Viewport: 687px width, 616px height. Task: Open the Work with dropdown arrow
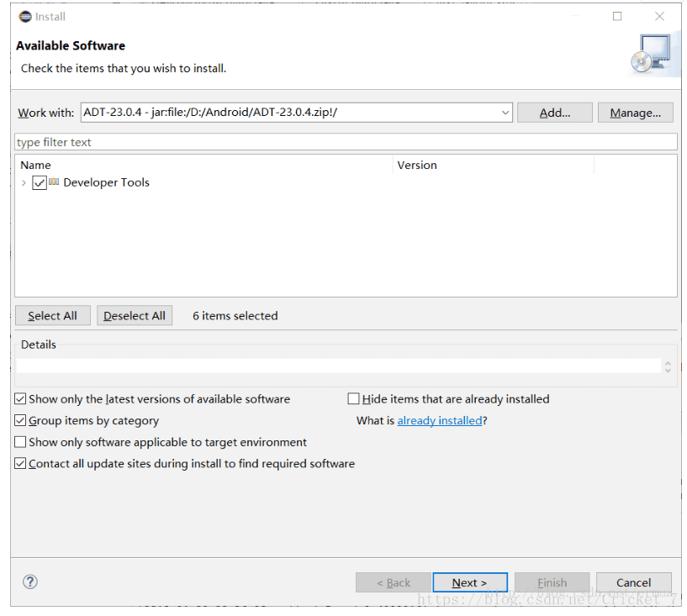click(505, 113)
